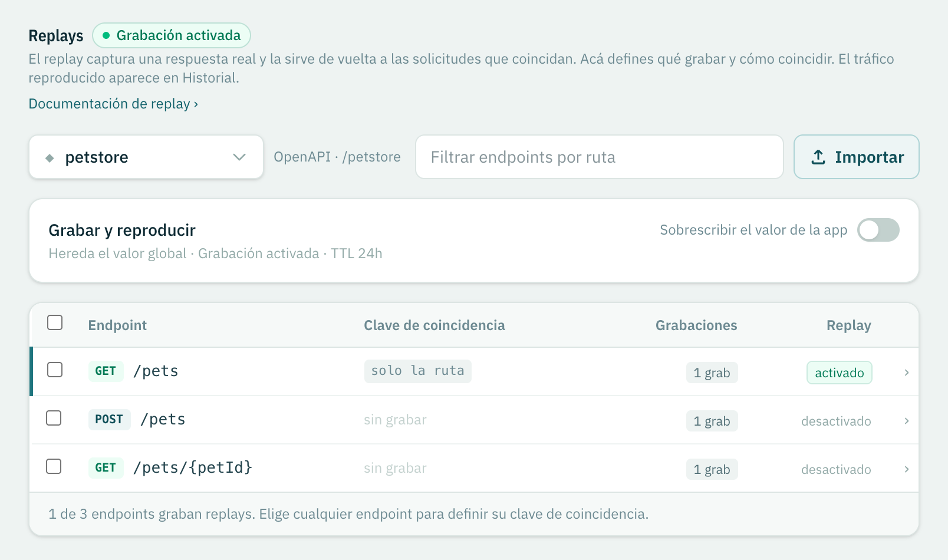Image resolution: width=948 pixels, height=560 pixels.
Task: Click desactivado status in GET /pets/{petId} row
Action: click(x=836, y=469)
